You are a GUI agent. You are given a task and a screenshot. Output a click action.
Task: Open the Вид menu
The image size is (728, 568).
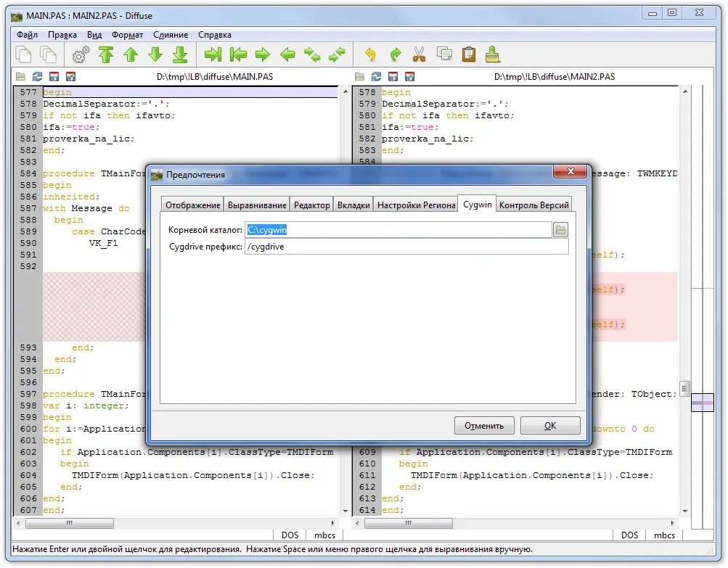click(x=94, y=35)
